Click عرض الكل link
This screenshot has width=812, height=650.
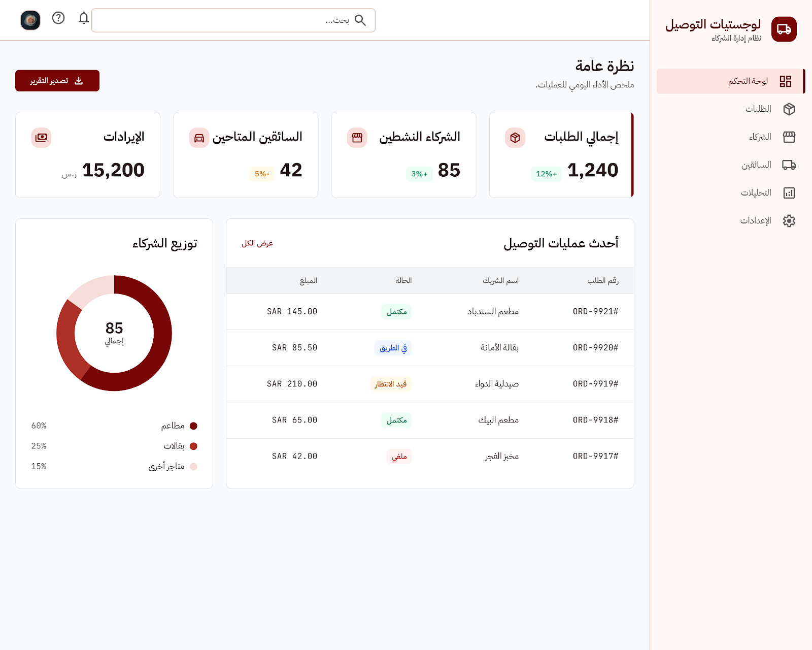tap(257, 243)
